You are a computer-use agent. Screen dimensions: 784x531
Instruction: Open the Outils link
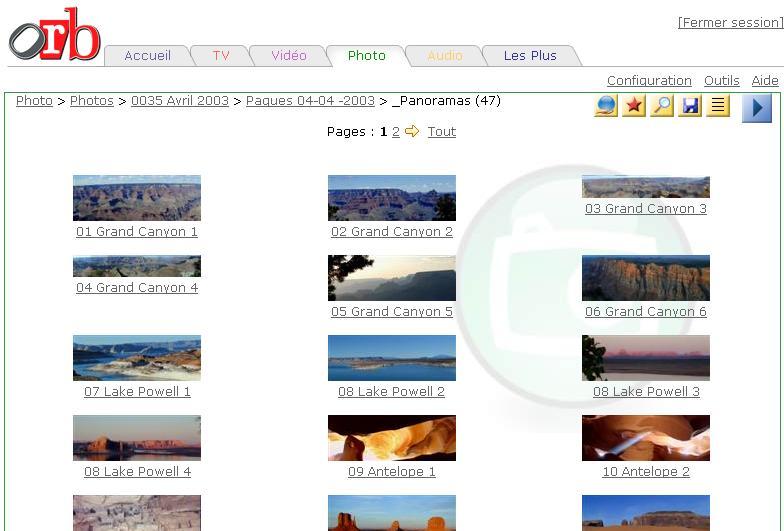pos(722,80)
